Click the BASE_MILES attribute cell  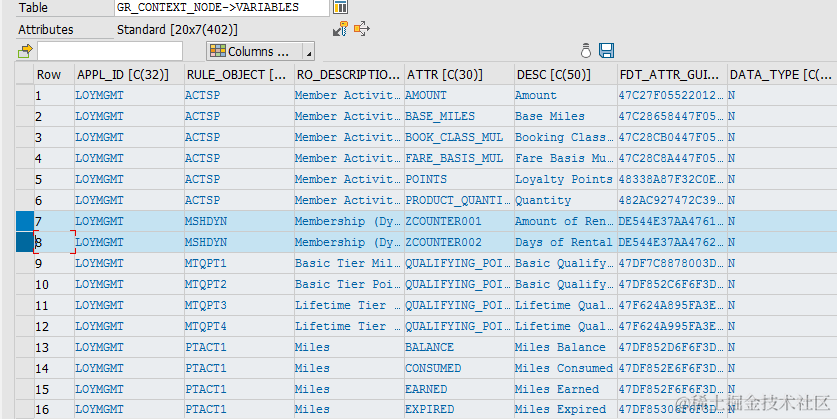pos(459,116)
